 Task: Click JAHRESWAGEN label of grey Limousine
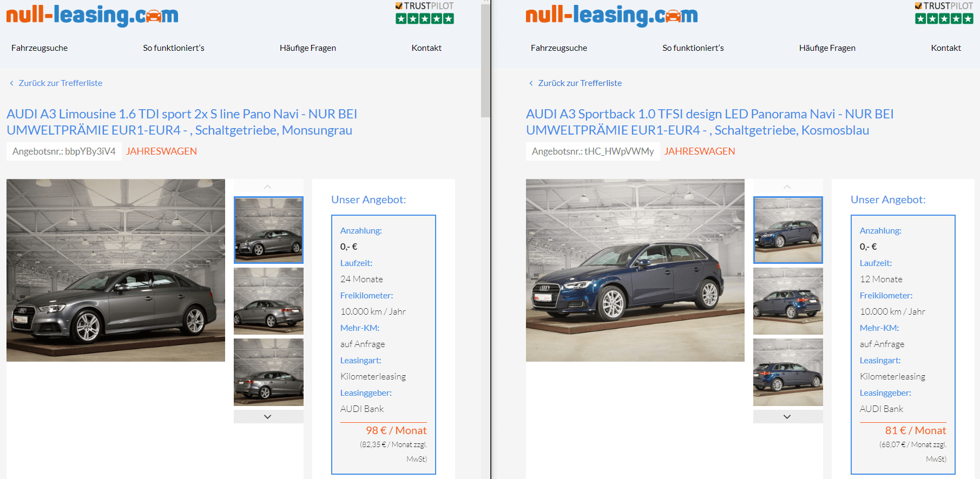tap(161, 151)
